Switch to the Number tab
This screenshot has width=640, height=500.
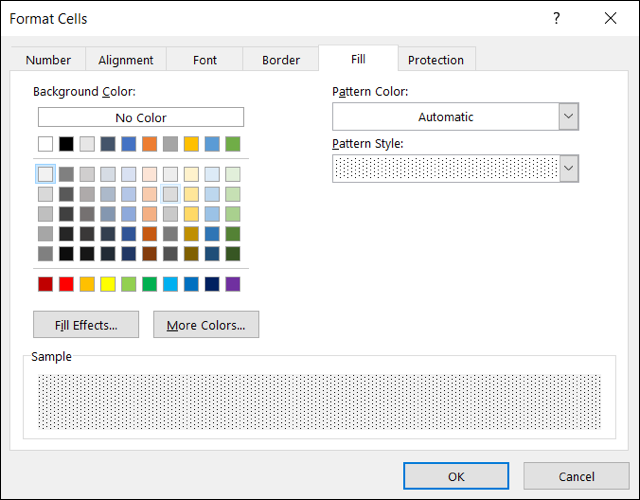pos(48,60)
